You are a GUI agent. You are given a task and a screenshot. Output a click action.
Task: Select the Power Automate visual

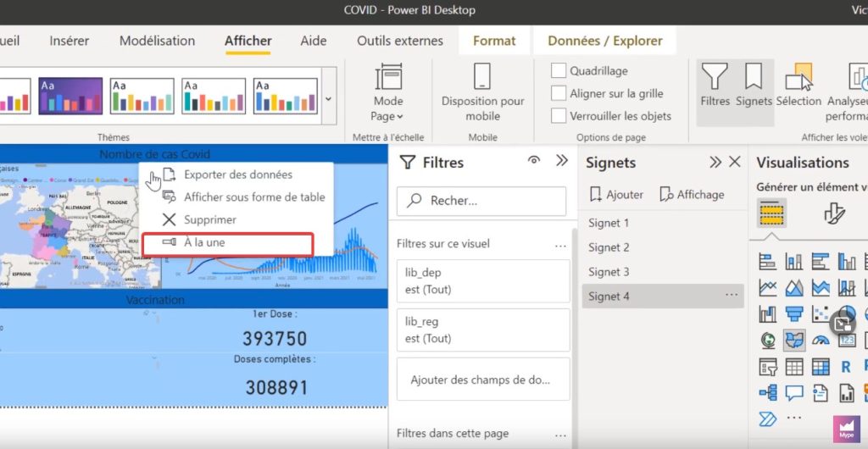pyautogui.click(x=768, y=419)
